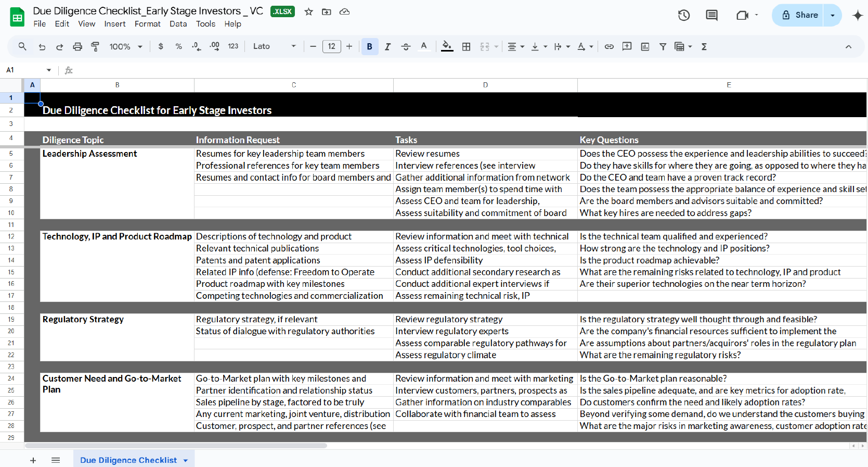Image resolution: width=868 pixels, height=467 pixels.
Task: Star the document
Action: pyautogui.click(x=309, y=11)
